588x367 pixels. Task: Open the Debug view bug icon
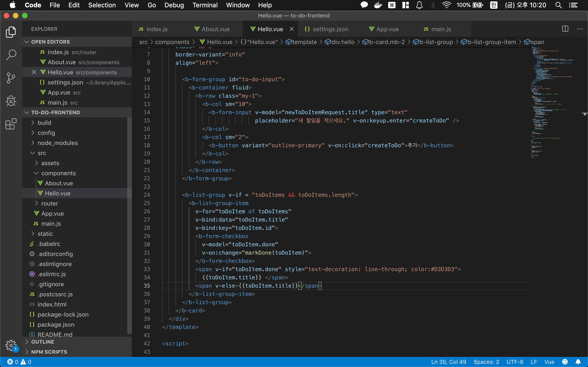(x=11, y=101)
